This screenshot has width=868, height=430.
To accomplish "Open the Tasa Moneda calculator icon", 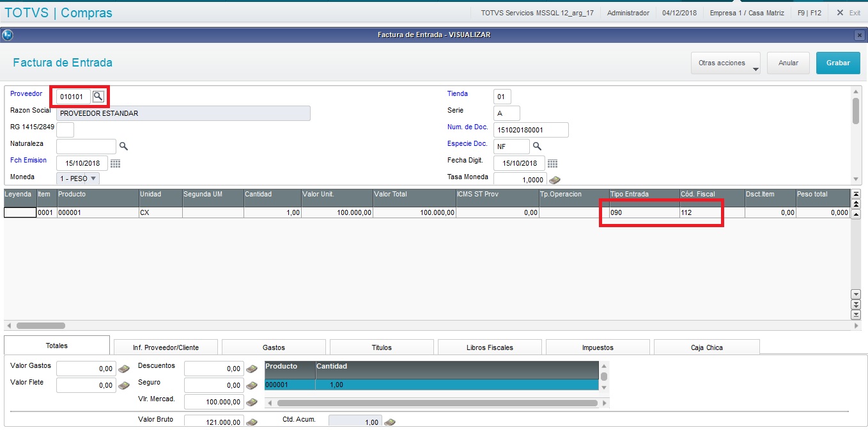I will pyautogui.click(x=555, y=180).
